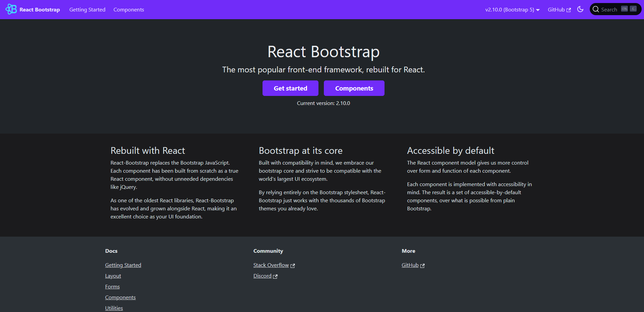Open the v2.10.0 (Bootstrap 5) version dropdown
The height and width of the screenshot is (312, 644).
[x=512, y=10]
